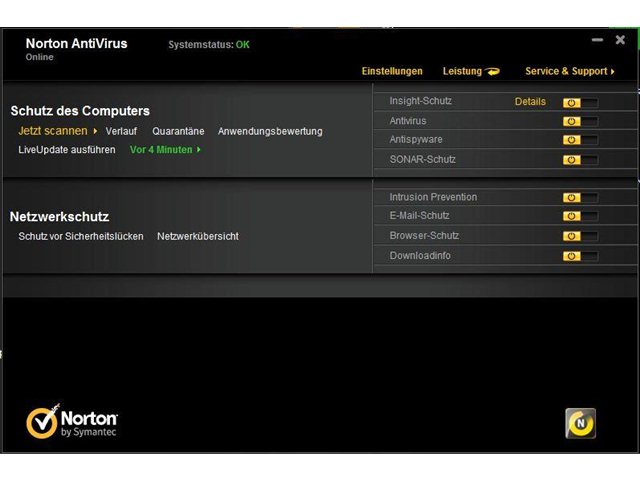Expand the Vor 4 Minuten LiveUpdate status
This screenshot has width=640, height=480.
[199, 150]
